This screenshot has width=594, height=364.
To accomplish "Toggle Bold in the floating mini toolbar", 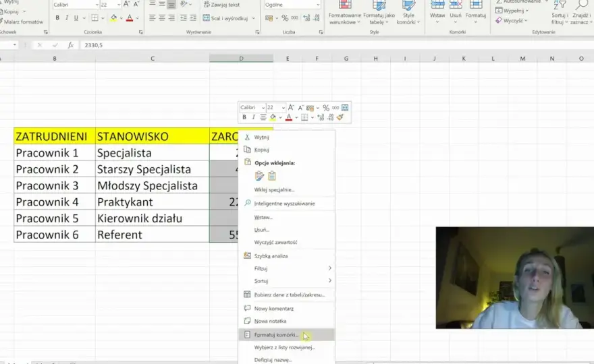I will pos(244,117).
